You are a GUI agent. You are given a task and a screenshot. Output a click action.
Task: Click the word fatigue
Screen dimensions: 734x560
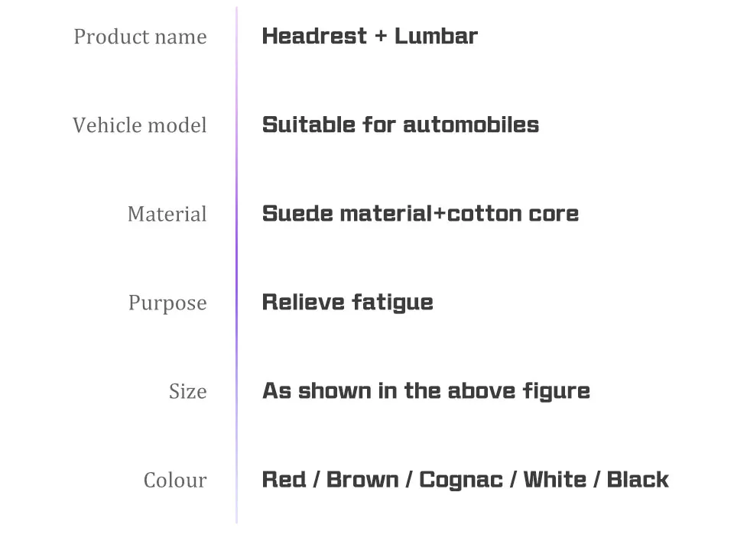pyautogui.click(x=392, y=302)
